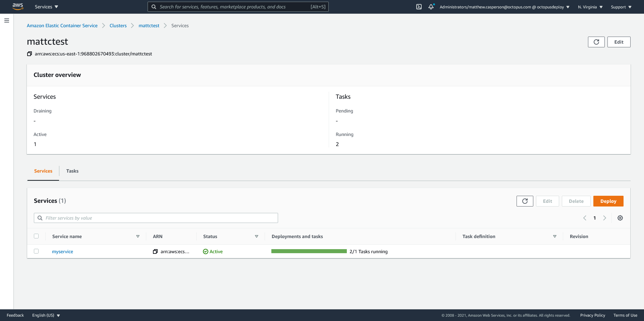The width and height of the screenshot is (644, 321).
Task: Refresh the Services list
Action: point(525,201)
